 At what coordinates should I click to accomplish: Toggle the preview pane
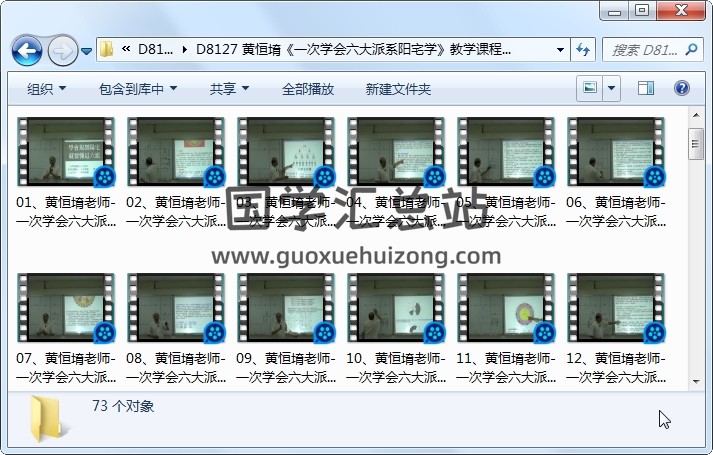646,88
